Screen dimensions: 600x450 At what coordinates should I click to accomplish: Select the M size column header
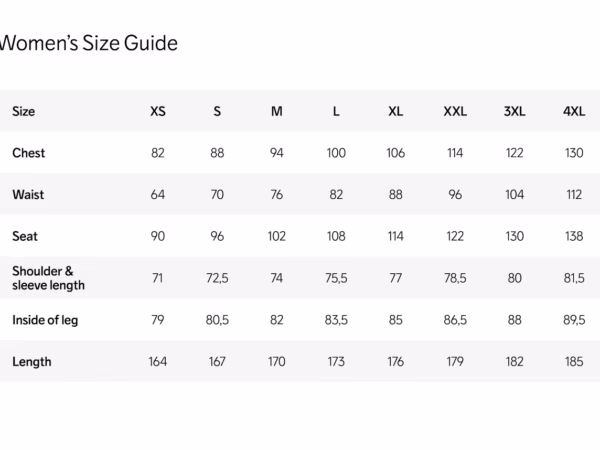point(277,111)
